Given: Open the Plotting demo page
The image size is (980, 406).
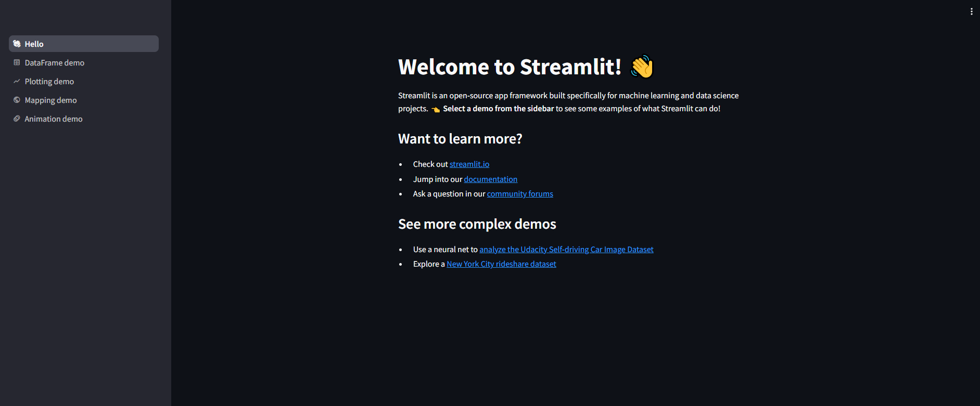Looking at the screenshot, I should 84,81.
